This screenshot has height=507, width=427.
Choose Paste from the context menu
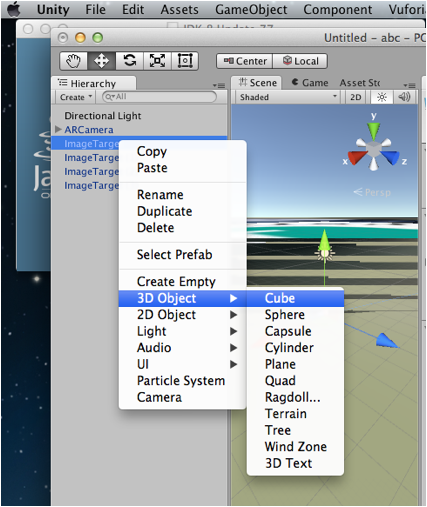(183, 168)
